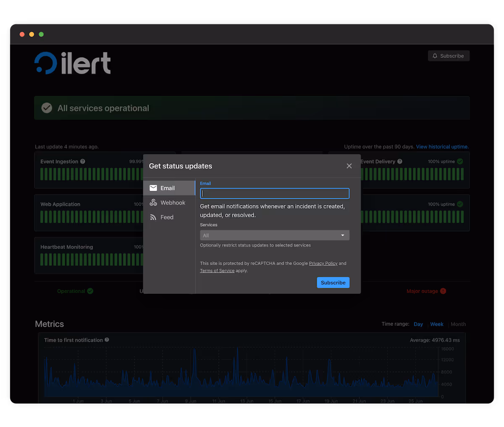This screenshot has height=427, width=504.
Task: Open the View historical uptime link
Action: point(442,147)
